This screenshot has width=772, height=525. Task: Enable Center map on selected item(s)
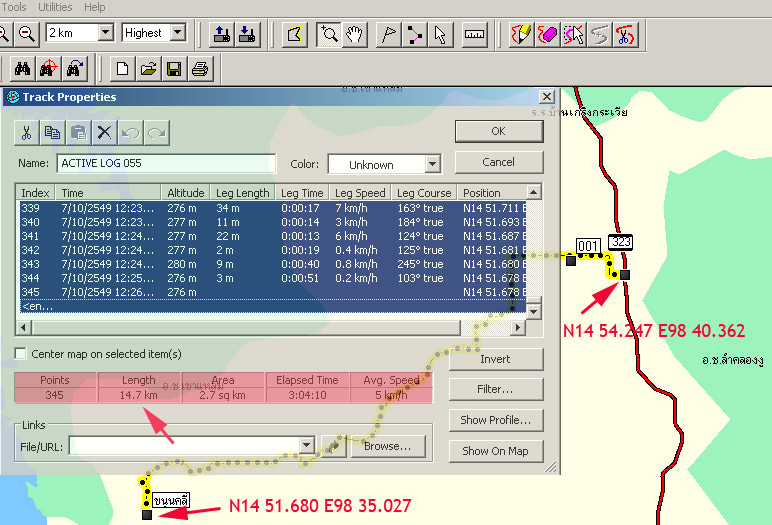pyautogui.click(x=22, y=354)
